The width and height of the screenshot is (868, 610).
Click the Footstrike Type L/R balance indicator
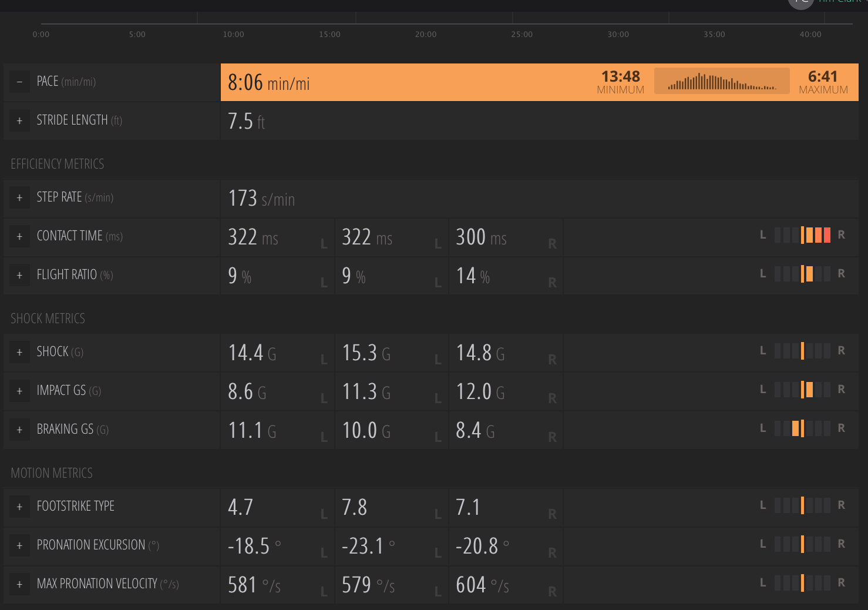pyautogui.click(x=802, y=505)
